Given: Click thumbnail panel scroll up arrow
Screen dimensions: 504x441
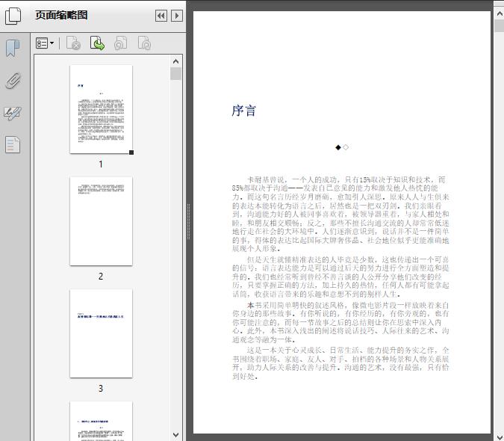Looking at the screenshot, I should [x=175, y=61].
